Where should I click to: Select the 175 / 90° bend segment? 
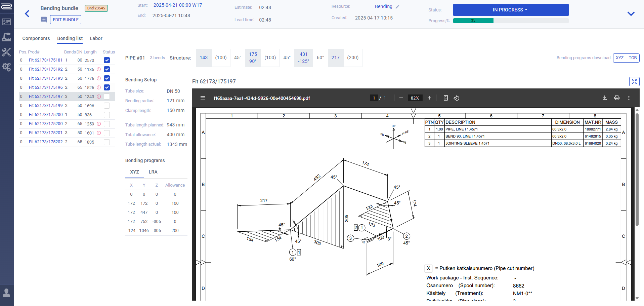click(253, 58)
